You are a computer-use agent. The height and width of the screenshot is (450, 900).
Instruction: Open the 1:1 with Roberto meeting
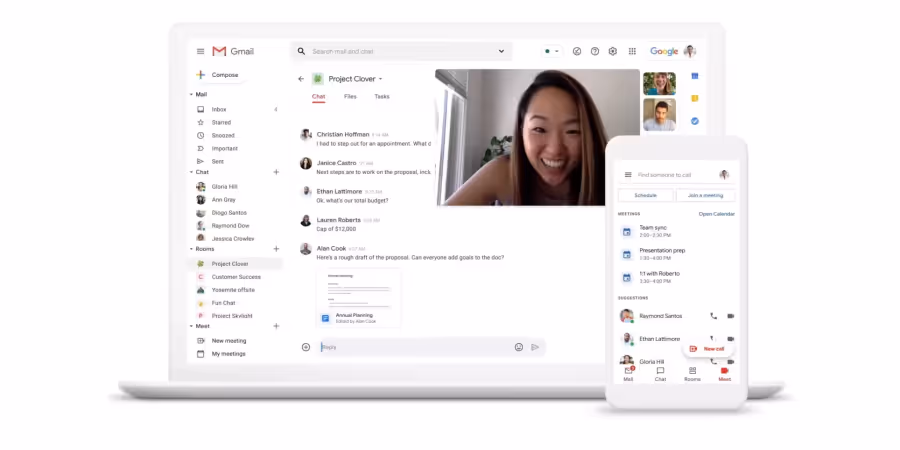pos(677,277)
